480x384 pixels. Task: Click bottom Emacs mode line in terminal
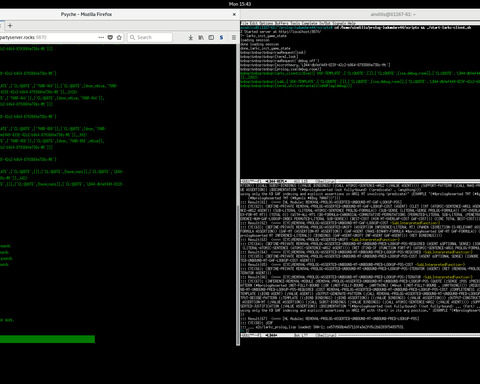pos(360,335)
